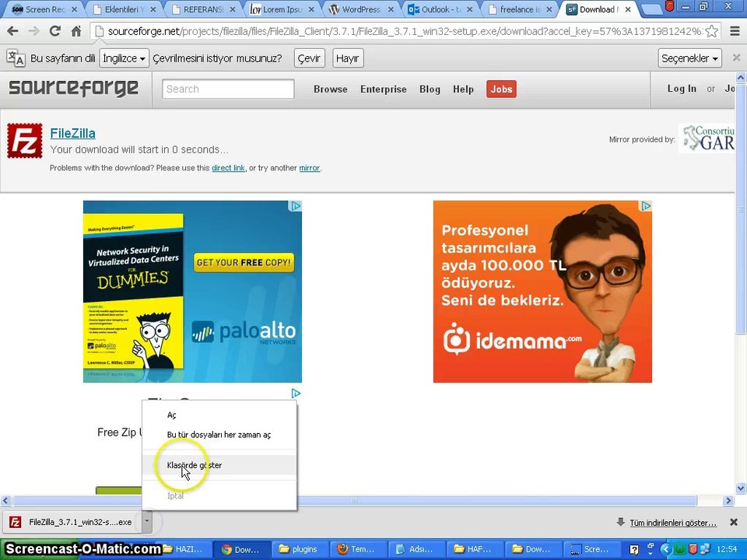Open Chrome 'Dow...' taskbar button
The height and width of the screenshot is (560, 747).
coord(241,549)
